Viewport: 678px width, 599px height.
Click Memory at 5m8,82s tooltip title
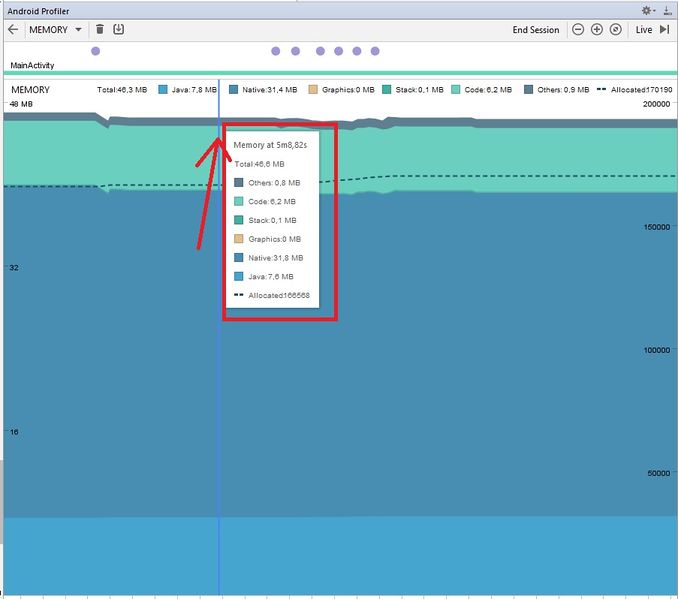click(x=270, y=145)
